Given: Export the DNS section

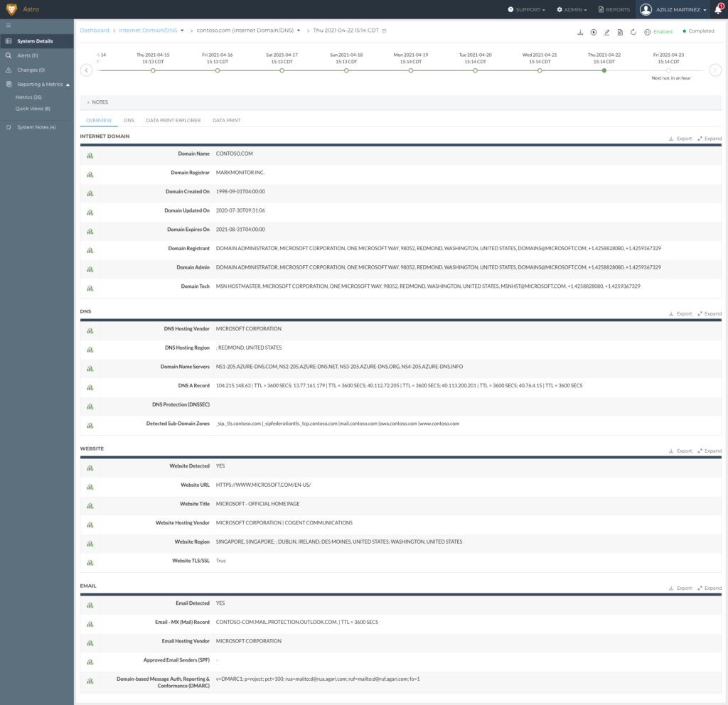Looking at the screenshot, I should (680, 313).
